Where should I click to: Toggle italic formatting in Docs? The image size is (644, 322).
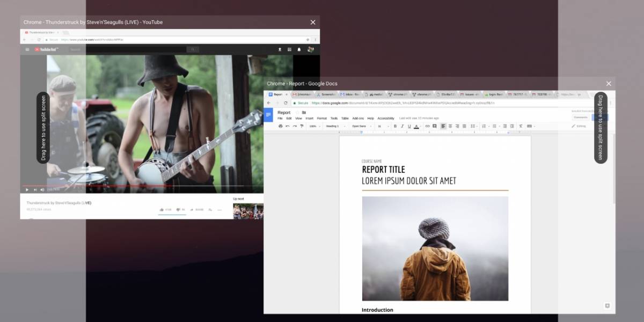[402, 126]
